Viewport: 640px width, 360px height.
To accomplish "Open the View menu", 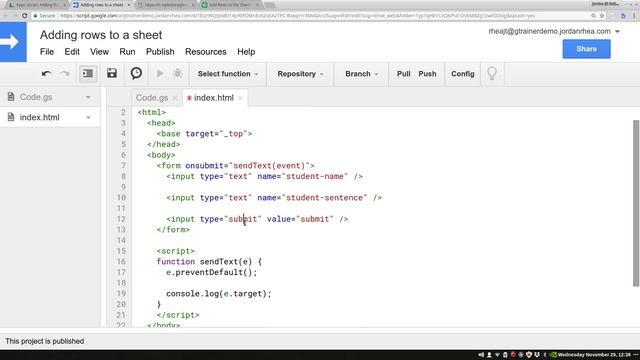I will (x=99, y=52).
